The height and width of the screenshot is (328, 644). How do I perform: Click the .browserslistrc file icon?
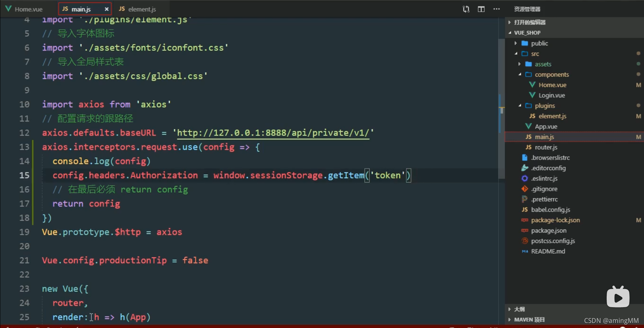(x=525, y=158)
